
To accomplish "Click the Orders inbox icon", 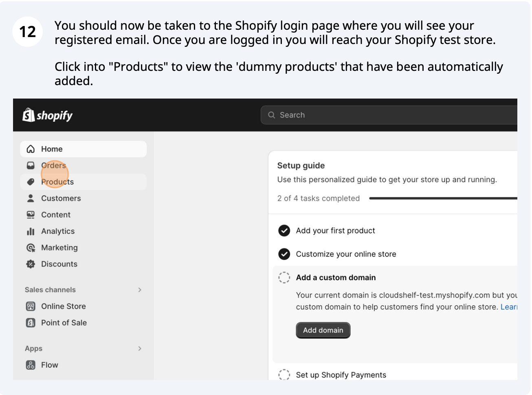I will (31, 165).
